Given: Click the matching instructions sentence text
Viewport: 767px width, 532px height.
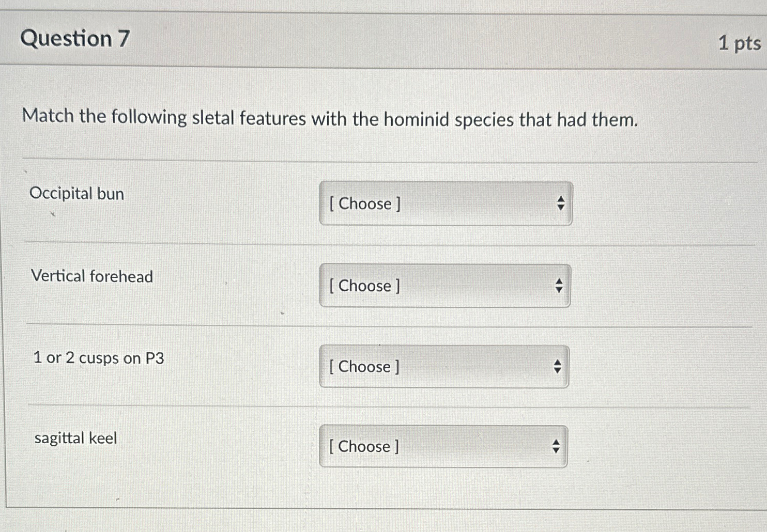Looking at the screenshot, I should coord(328,119).
